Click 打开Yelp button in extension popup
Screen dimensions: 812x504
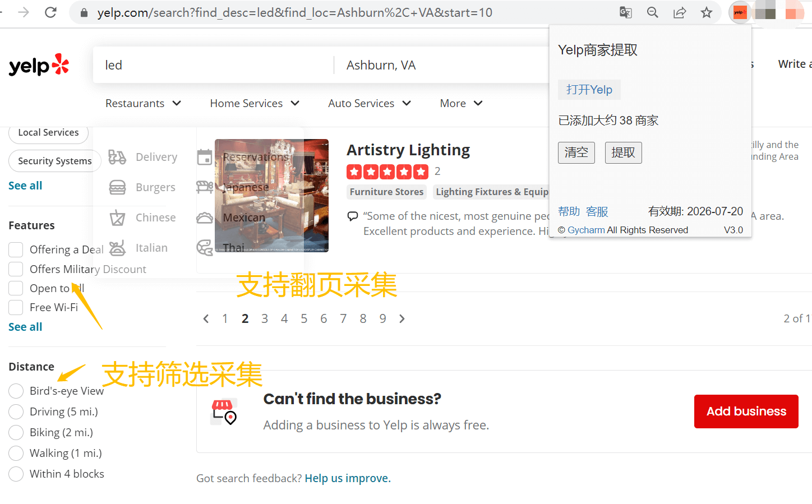pyautogui.click(x=589, y=90)
